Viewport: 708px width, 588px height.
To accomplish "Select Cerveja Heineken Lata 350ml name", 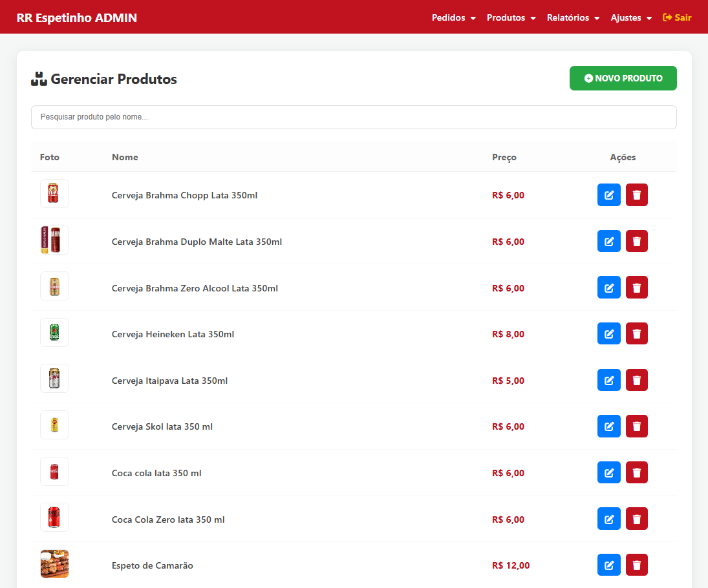I will 173,335.
